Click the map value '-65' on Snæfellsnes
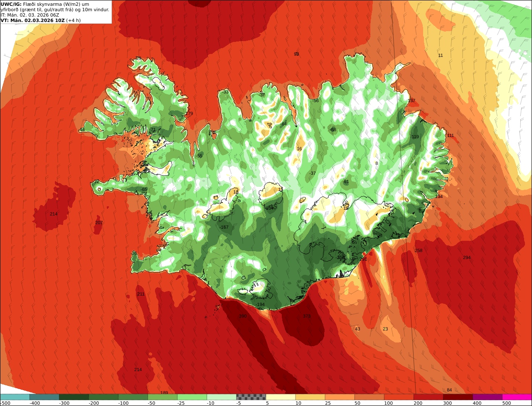 click(144, 190)
